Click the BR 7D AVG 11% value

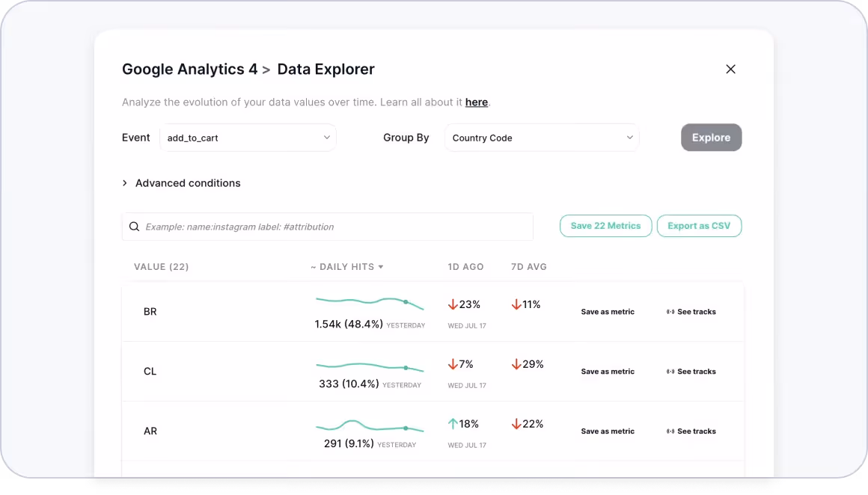[531, 305]
